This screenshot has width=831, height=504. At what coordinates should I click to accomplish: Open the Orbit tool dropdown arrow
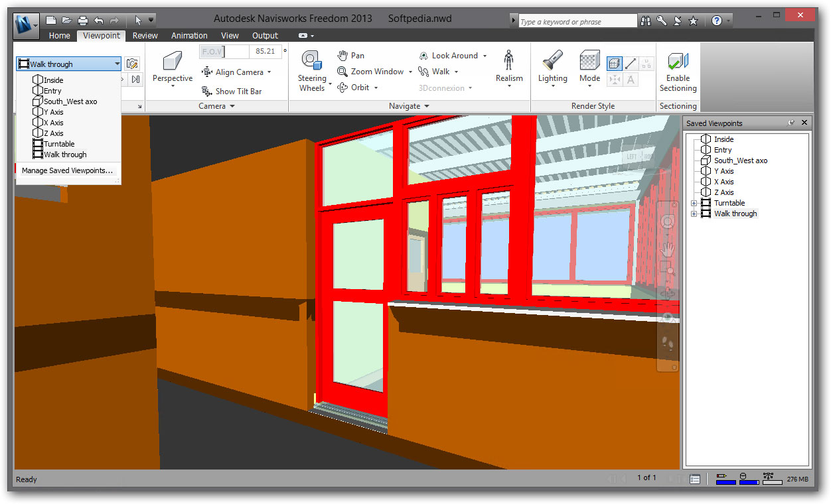tap(376, 88)
